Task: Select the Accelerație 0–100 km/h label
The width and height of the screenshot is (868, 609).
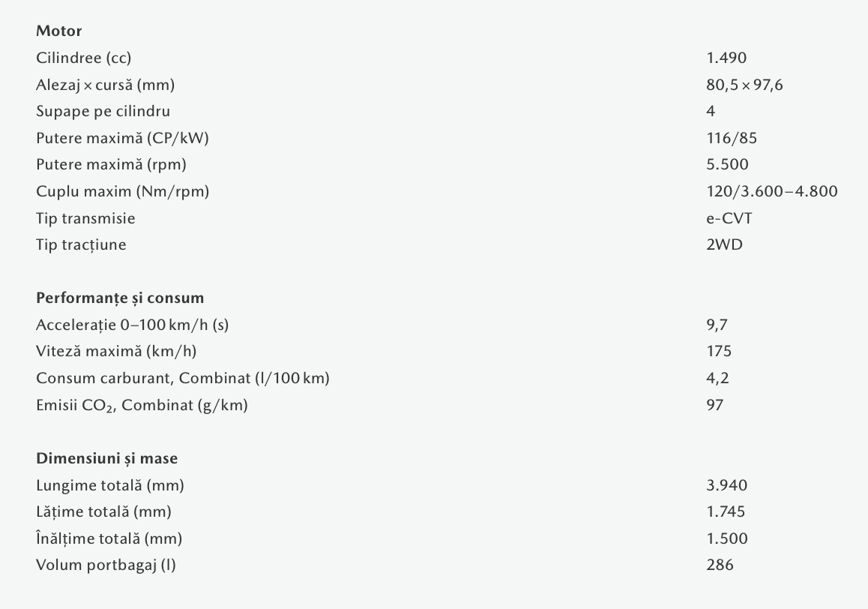Action: tap(132, 325)
